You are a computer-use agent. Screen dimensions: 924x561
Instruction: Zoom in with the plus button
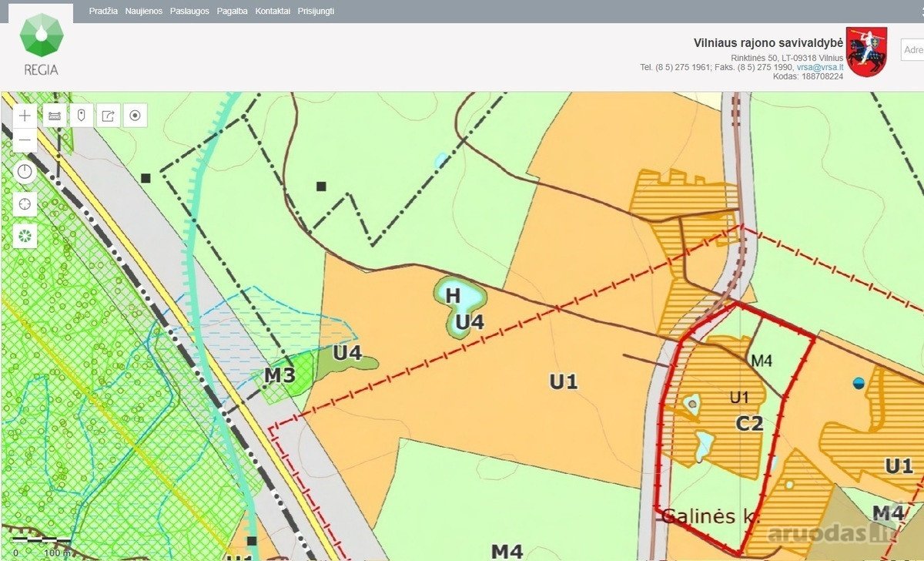tap(25, 116)
